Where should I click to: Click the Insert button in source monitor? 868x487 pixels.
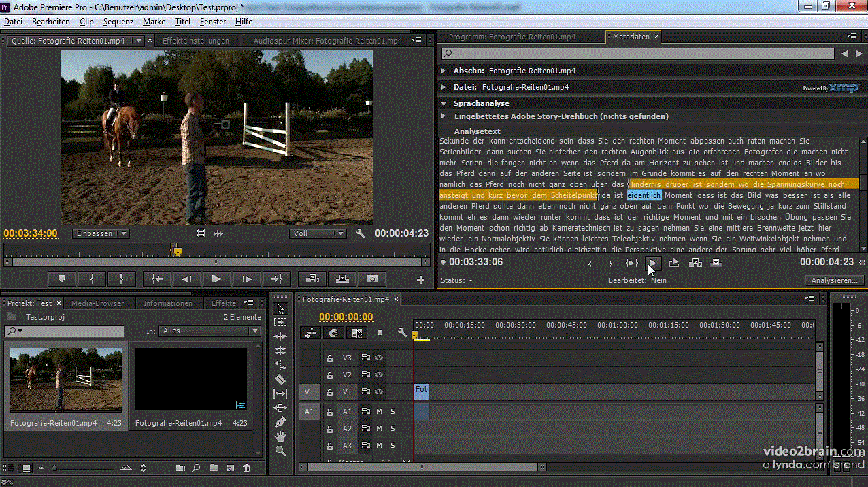click(x=312, y=279)
